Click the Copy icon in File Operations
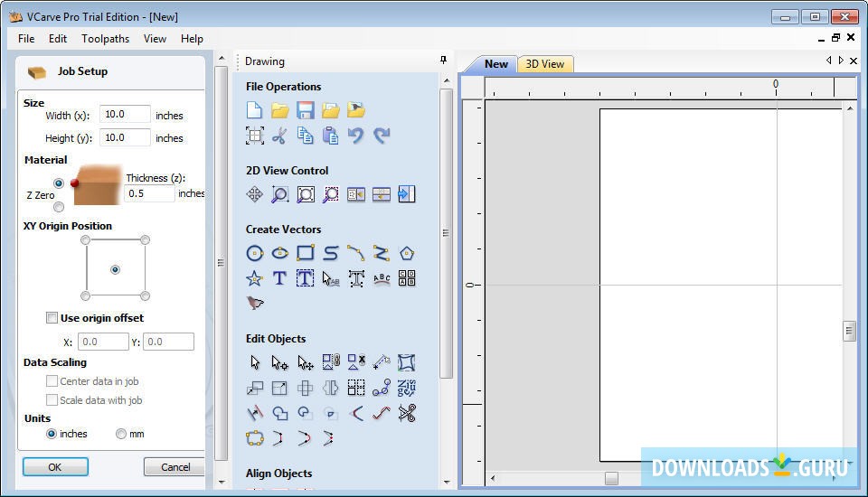The height and width of the screenshot is (497, 868). [305, 136]
